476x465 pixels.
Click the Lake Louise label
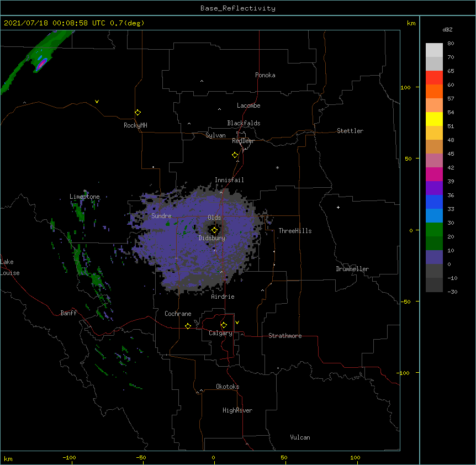click(10, 267)
